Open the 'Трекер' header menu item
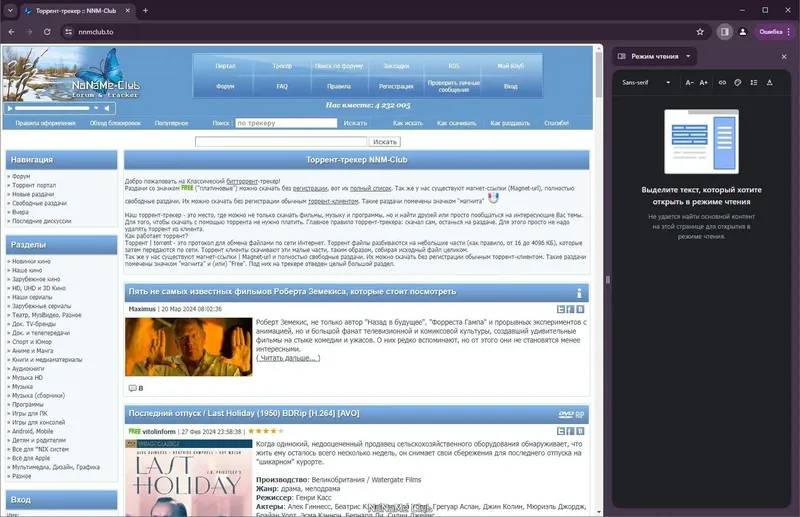 pos(282,66)
